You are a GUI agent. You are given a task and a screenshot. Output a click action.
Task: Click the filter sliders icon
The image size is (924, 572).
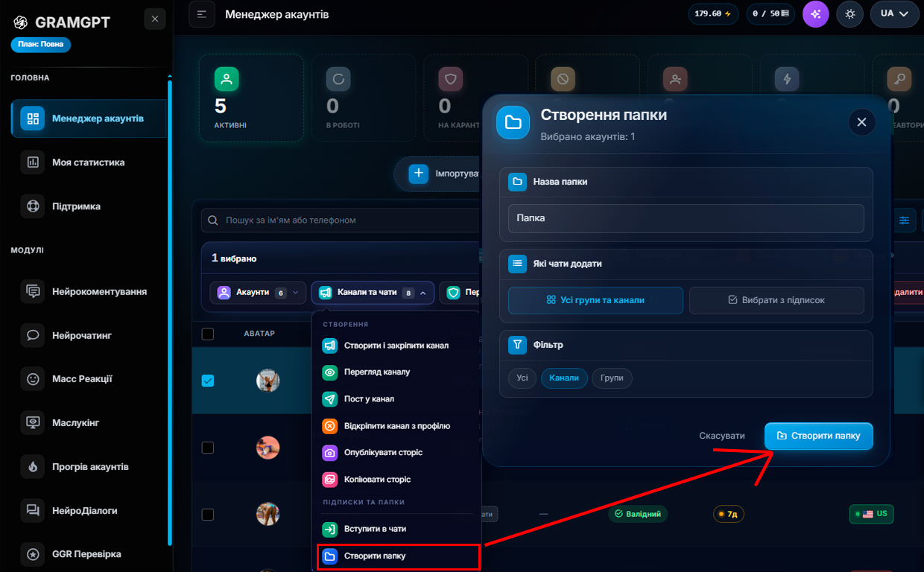[x=905, y=220]
